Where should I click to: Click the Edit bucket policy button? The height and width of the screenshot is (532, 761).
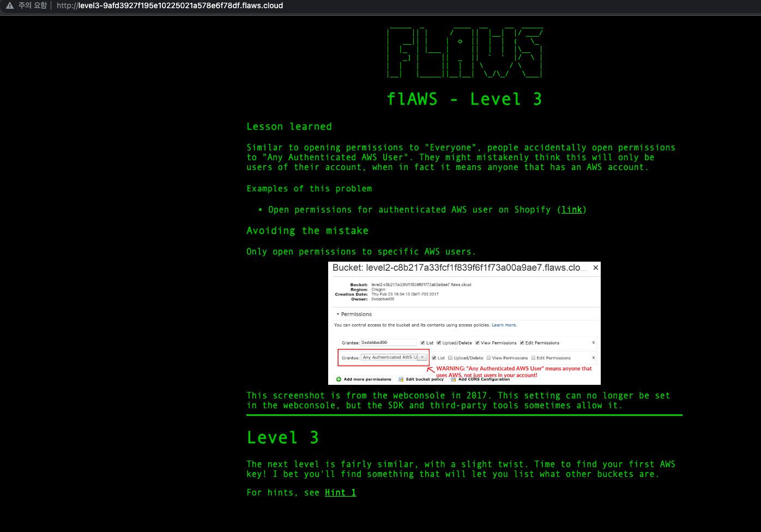pyautogui.click(x=420, y=379)
